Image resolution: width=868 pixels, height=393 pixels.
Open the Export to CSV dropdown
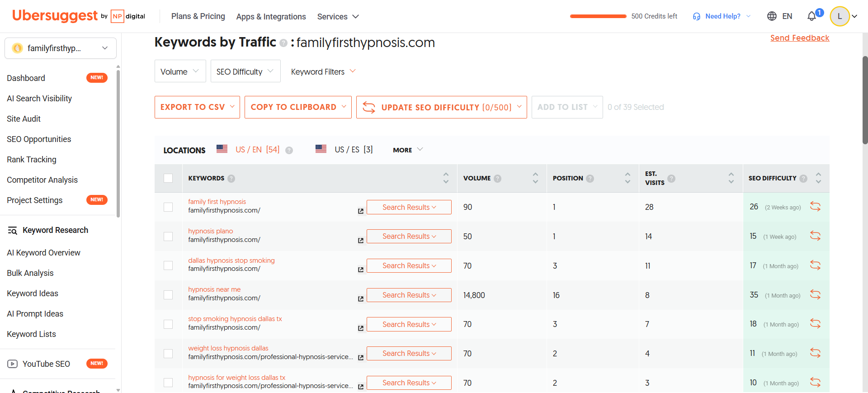(197, 107)
